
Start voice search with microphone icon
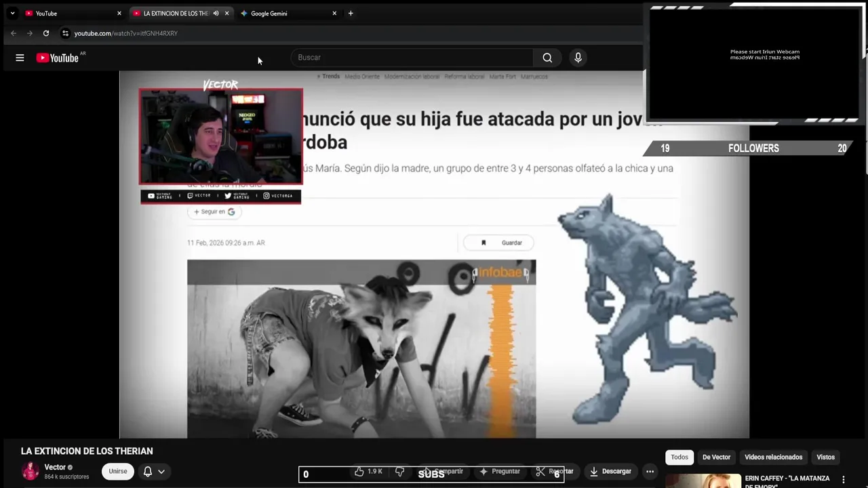tap(578, 58)
